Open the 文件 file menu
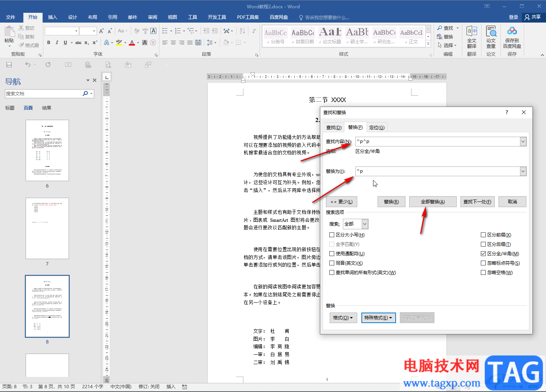The image size is (546, 392). tap(11, 17)
